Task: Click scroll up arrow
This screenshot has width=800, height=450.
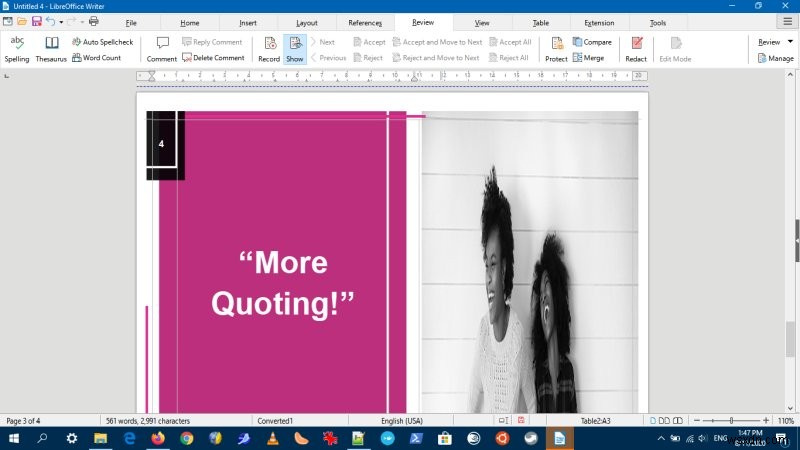Action: pyautogui.click(x=790, y=74)
